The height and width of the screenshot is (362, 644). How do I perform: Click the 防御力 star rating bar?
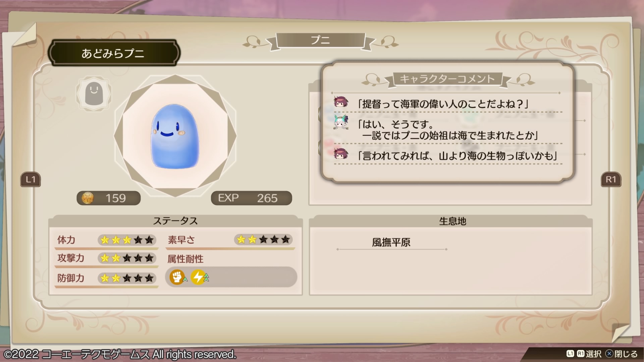coord(127,278)
